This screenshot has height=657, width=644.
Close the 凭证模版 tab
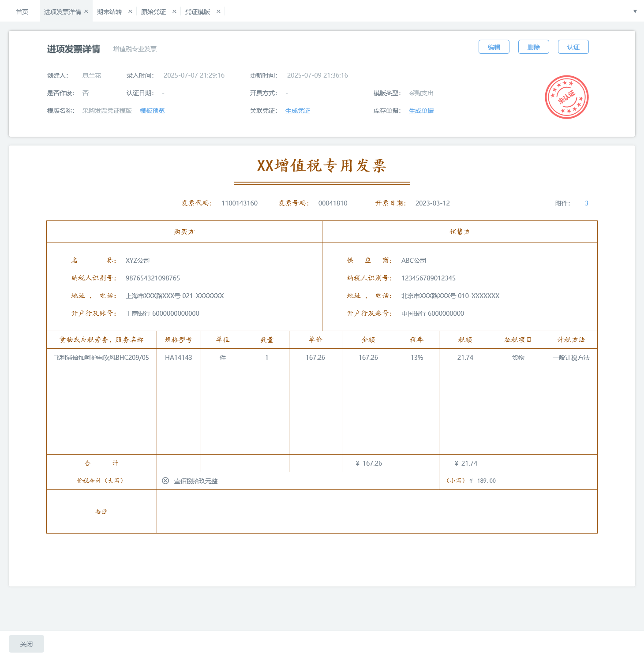(218, 11)
